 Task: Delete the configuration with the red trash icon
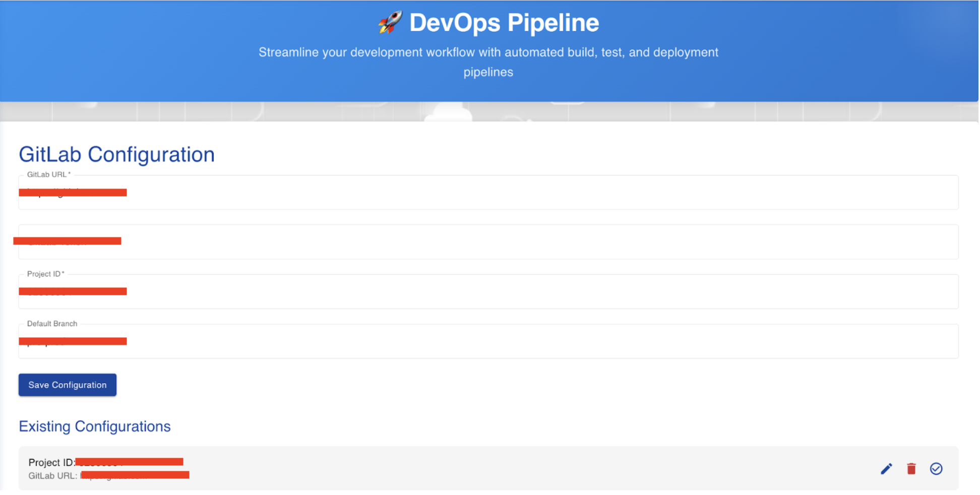click(911, 469)
